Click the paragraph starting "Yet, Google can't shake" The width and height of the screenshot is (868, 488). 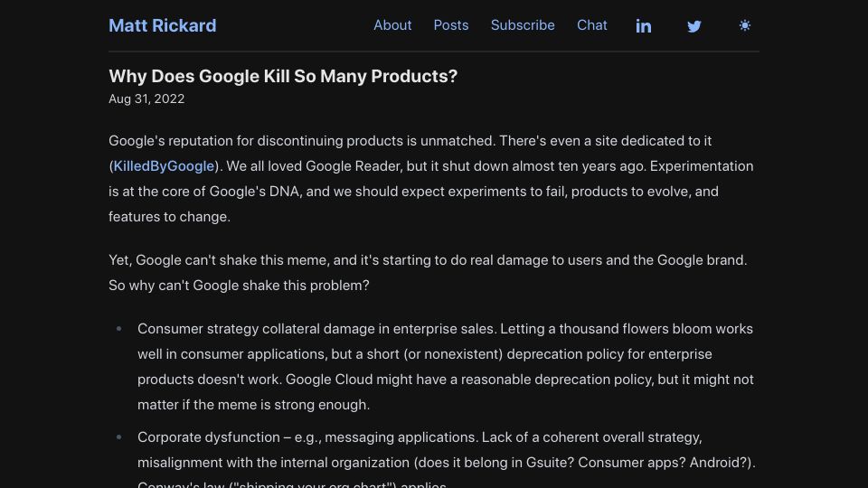(428, 273)
